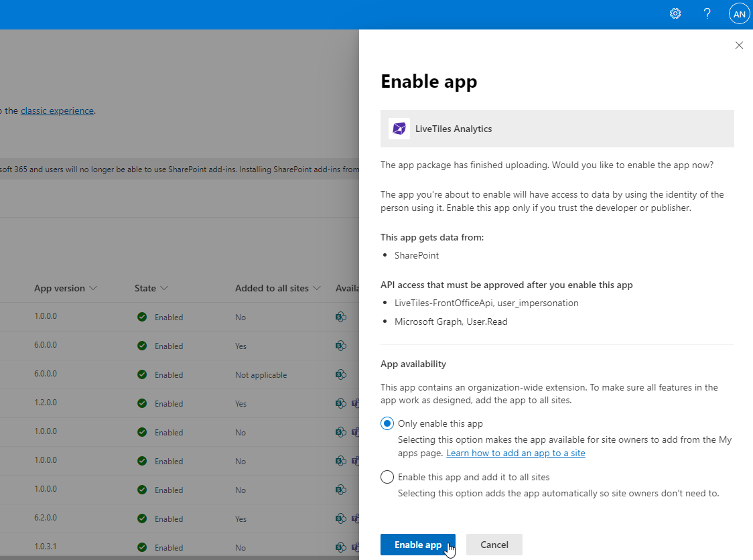Click the Cancel button
This screenshot has height=560, width=753.
click(494, 545)
